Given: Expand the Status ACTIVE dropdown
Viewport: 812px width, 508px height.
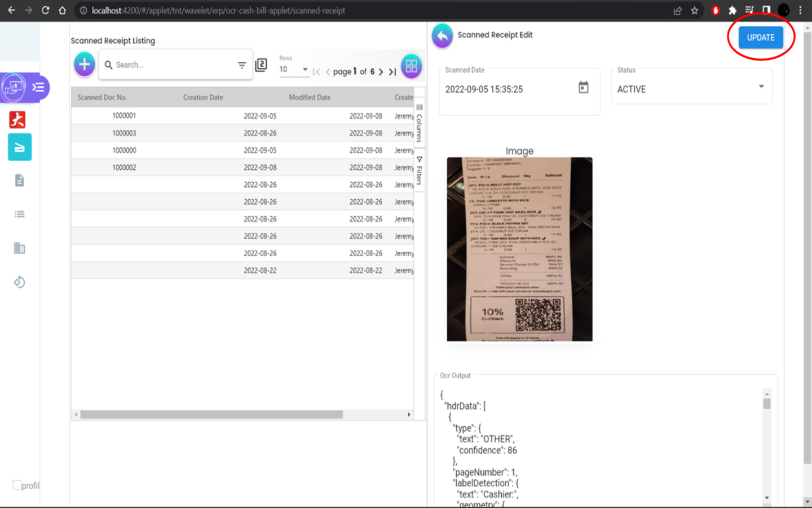Looking at the screenshot, I should [761, 87].
